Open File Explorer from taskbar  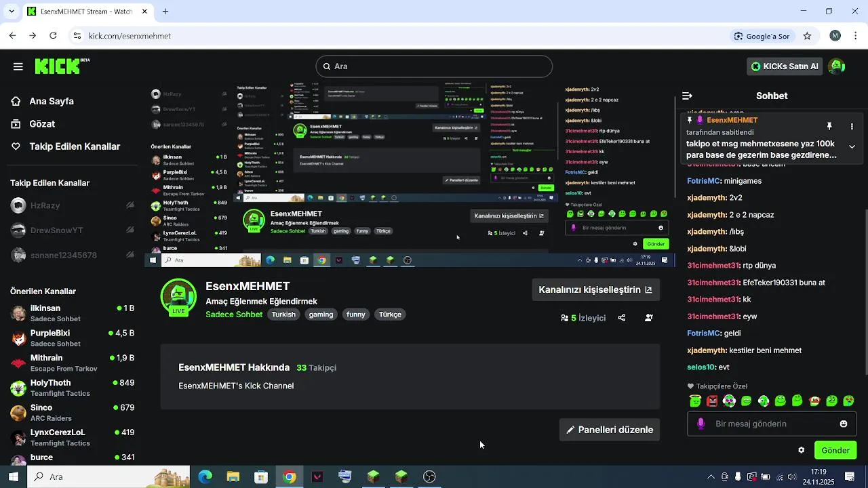click(x=233, y=476)
